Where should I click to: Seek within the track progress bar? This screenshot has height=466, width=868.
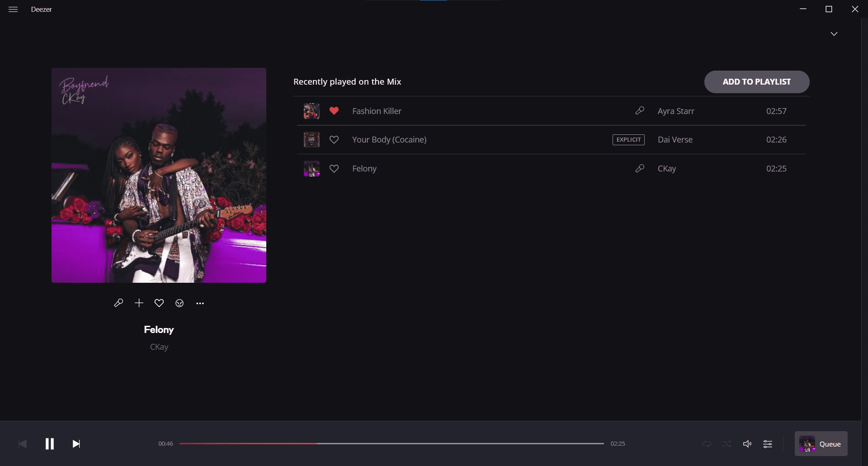coord(392,443)
